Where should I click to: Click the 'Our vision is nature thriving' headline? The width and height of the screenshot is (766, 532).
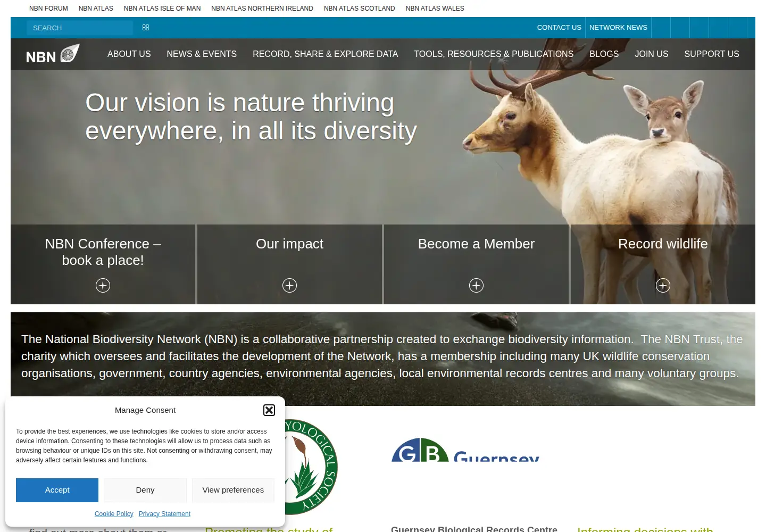251,117
